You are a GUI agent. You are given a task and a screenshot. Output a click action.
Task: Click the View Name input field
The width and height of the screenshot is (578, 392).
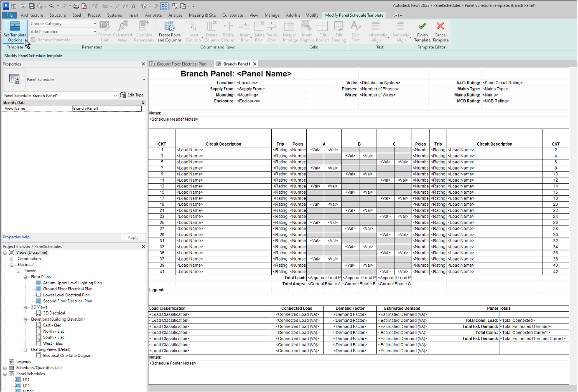coord(107,109)
